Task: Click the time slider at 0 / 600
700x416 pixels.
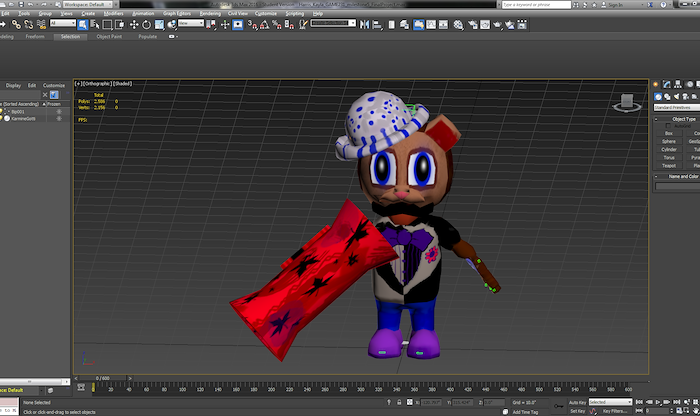Action: click(103, 378)
